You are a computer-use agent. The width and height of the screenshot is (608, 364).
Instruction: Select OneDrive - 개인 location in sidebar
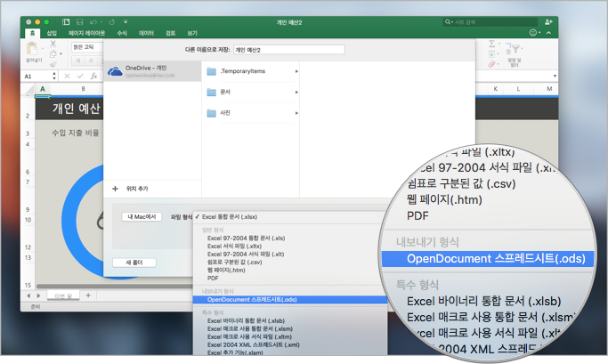[152, 71]
